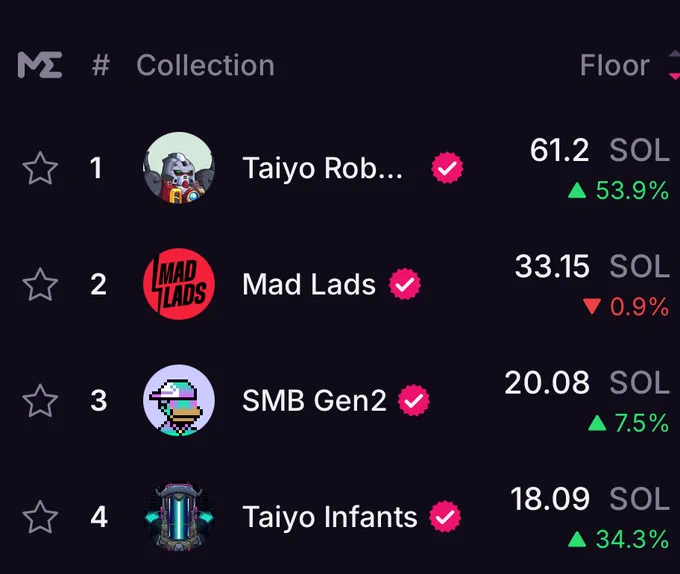Sort by the # rank column

pyautogui.click(x=101, y=65)
